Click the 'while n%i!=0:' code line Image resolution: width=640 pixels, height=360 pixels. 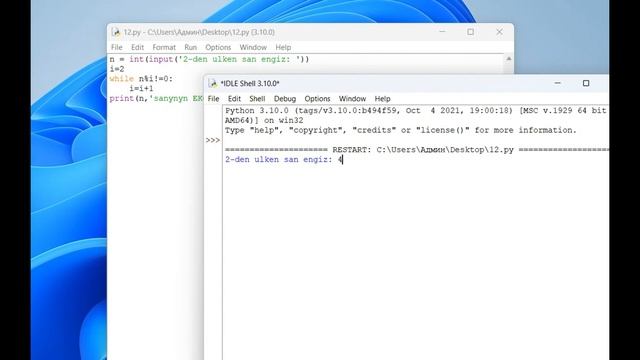click(141, 79)
